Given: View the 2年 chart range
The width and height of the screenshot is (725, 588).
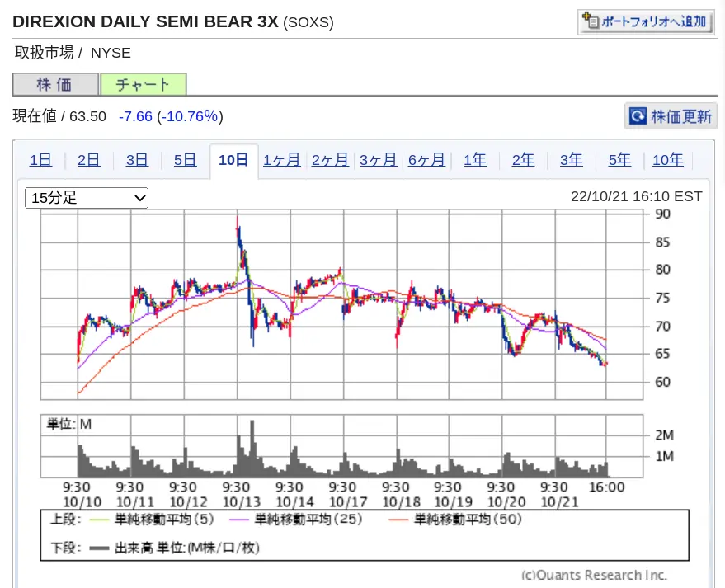Looking at the screenshot, I should 523,160.
